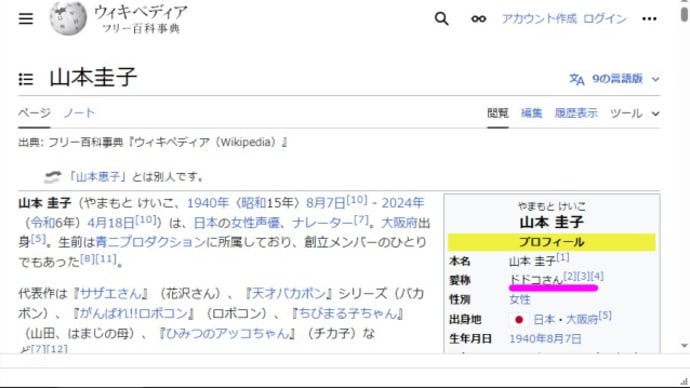This screenshot has height=388, width=690.
Task: Select the 編集 tab
Action: click(x=531, y=113)
